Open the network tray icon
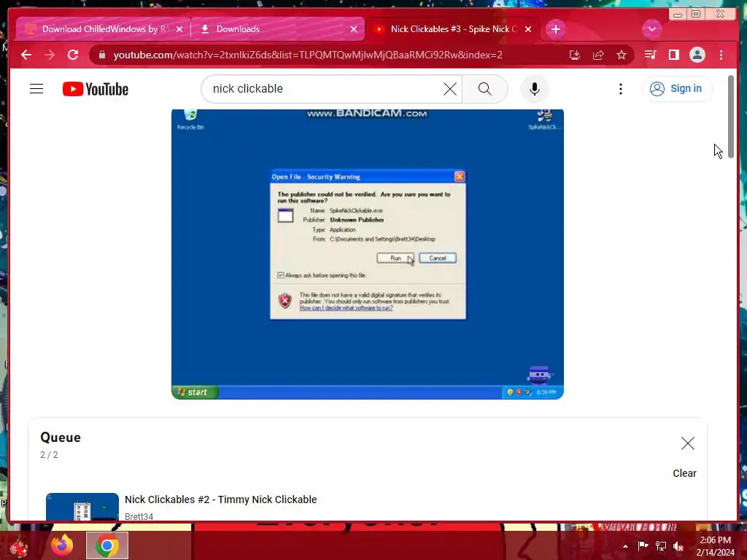747x560 pixels. pyautogui.click(x=661, y=546)
